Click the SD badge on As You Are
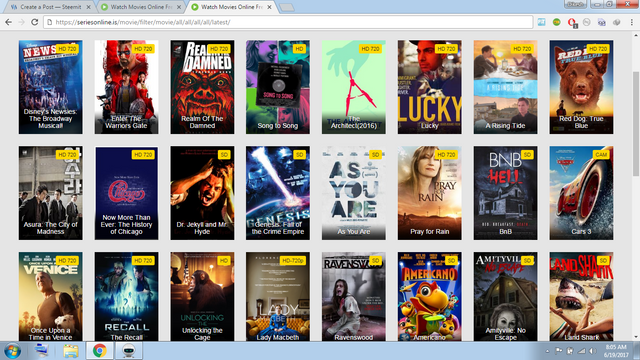The width and height of the screenshot is (640, 360). (x=375, y=155)
